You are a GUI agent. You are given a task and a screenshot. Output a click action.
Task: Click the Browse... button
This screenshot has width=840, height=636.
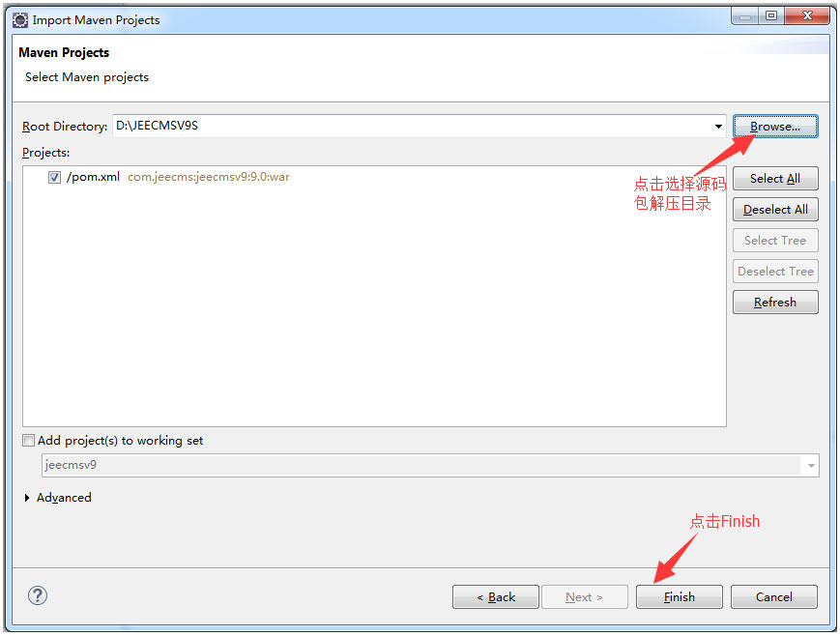(x=775, y=127)
